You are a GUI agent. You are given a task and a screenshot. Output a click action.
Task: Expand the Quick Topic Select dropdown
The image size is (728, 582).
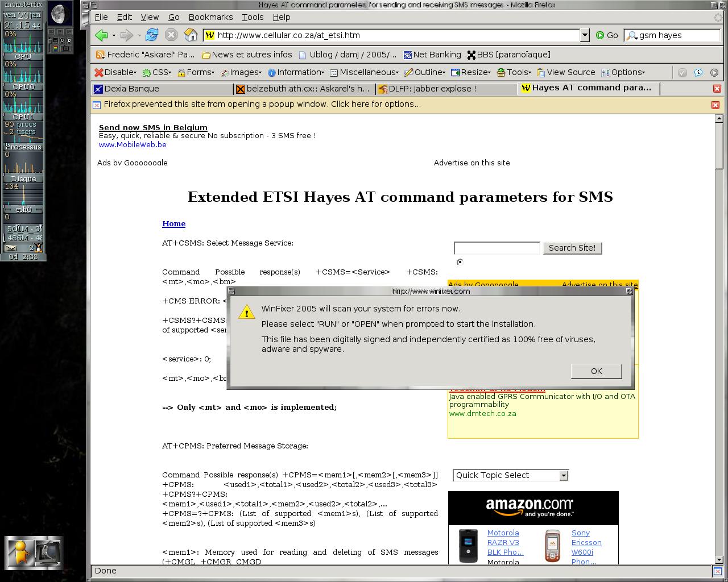tap(563, 476)
